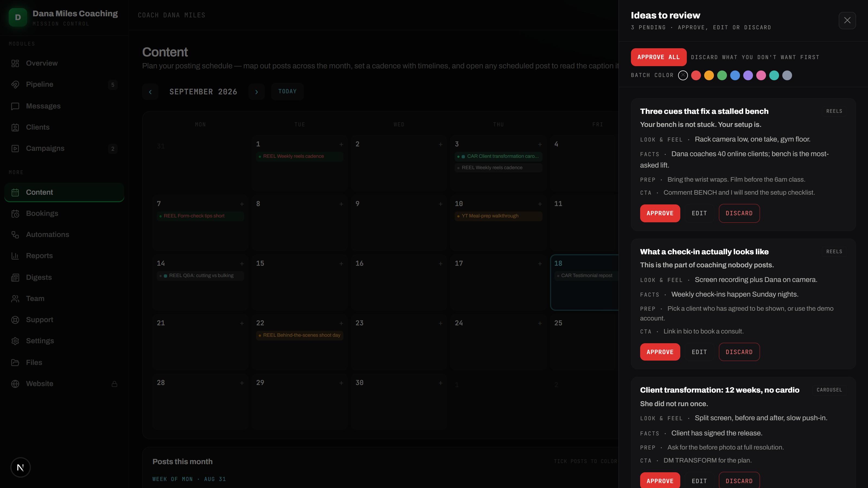Click the Support lifebuoy icon
The height and width of the screenshot is (488, 868).
[x=15, y=320]
